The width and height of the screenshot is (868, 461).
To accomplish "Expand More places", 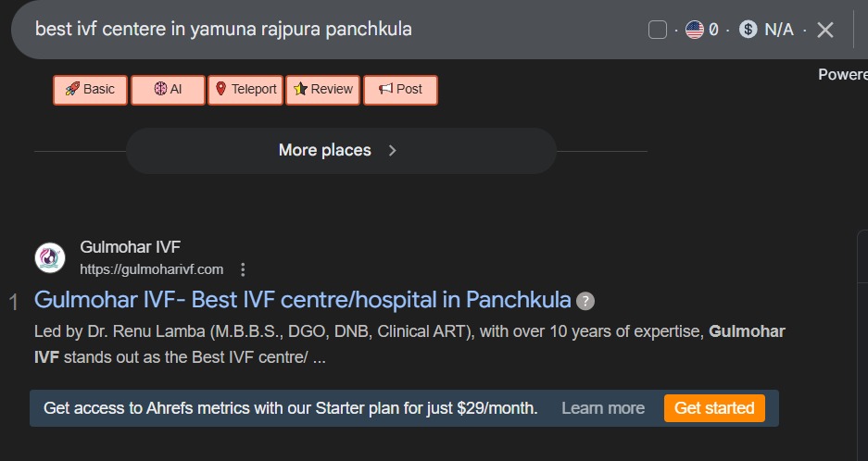I will [325, 151].
